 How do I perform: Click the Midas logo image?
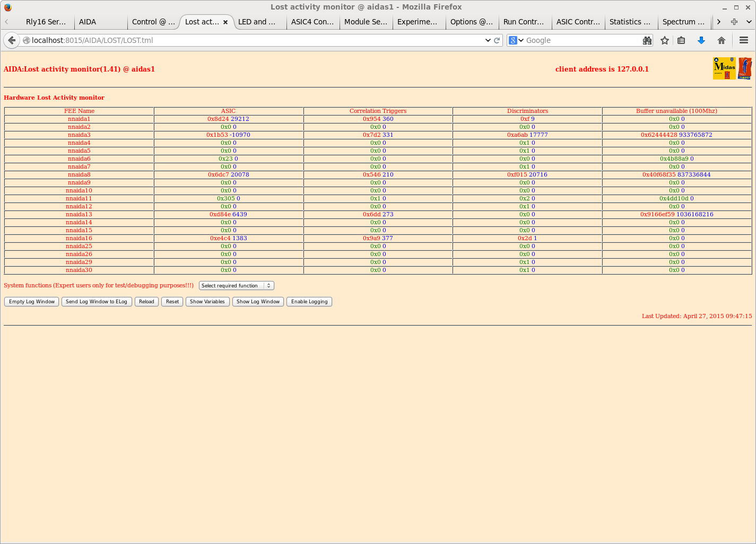(724, 68)
